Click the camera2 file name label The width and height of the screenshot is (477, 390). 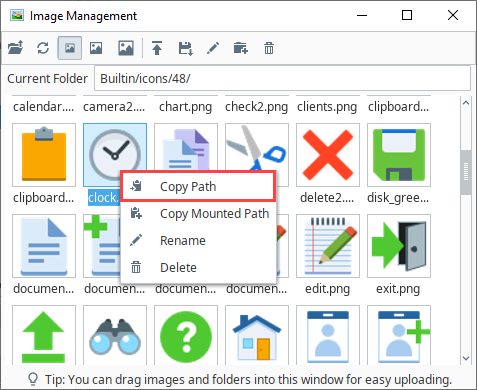(114, 107)
